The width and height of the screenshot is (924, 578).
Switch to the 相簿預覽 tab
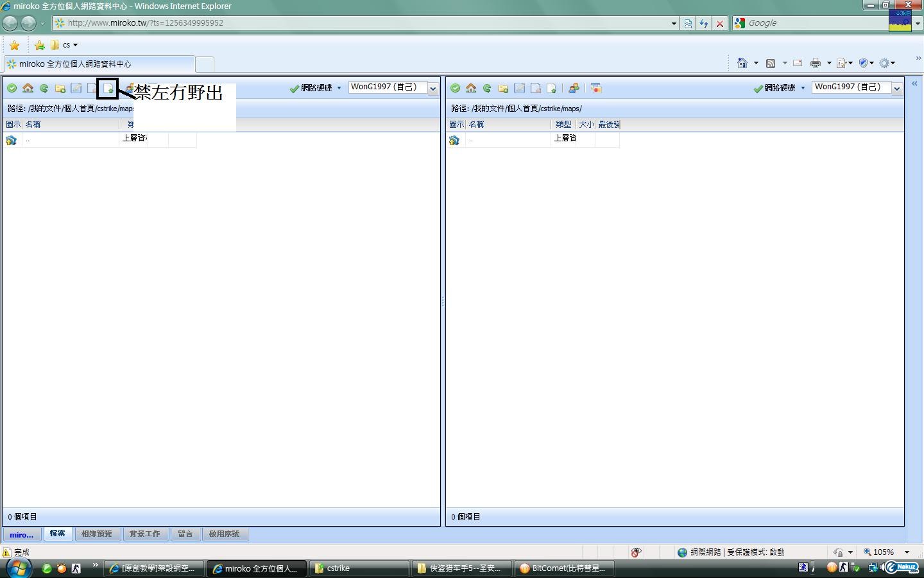(x=97, y=534)
